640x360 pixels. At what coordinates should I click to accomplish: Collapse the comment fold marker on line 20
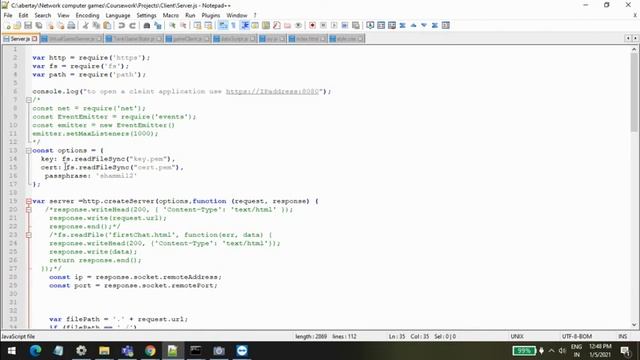coord(29,210)
